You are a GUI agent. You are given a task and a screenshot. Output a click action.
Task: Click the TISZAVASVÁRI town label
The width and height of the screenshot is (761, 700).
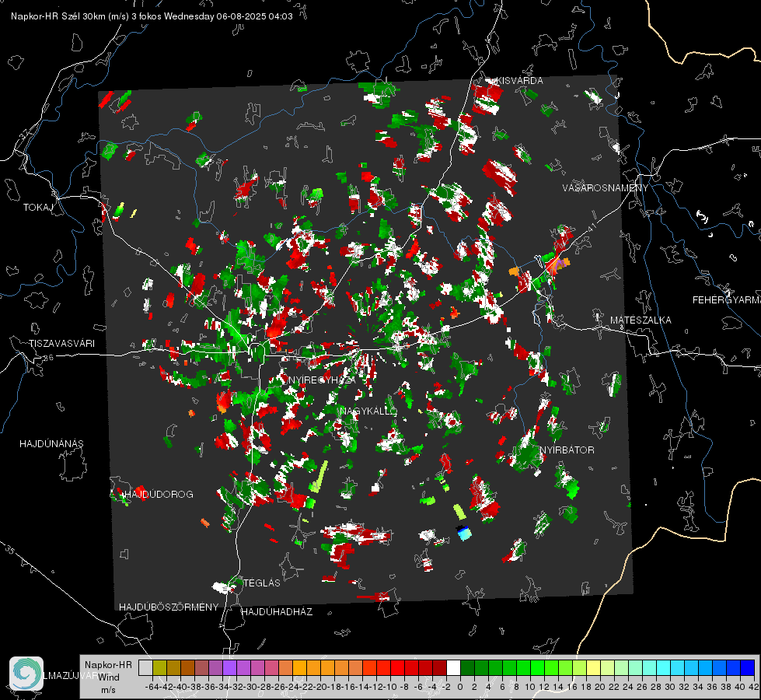click(61, 344)
